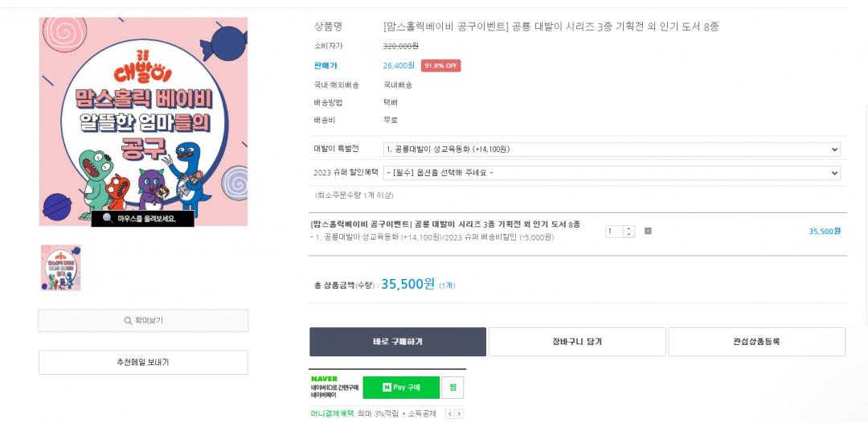868x423 pixels.
Task: Select the small product thumbnail image
Action: pyautogui.click(x=61, y=268)
